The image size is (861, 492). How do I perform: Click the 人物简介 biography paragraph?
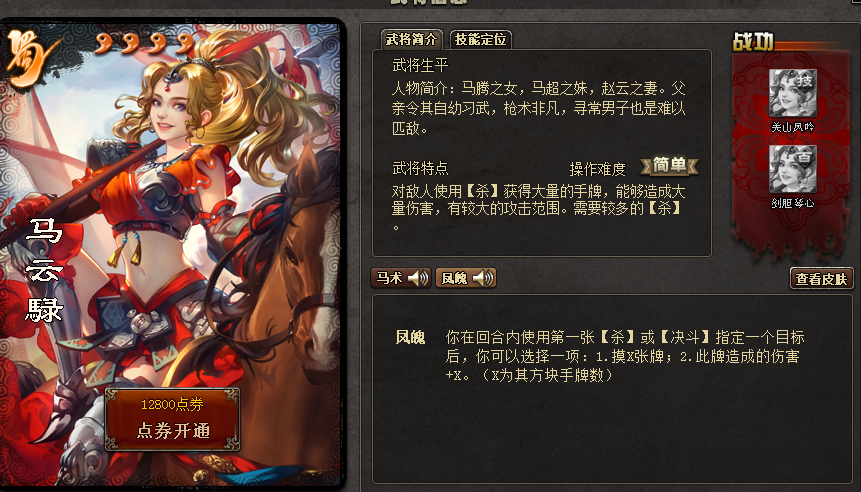click(539, 108)
